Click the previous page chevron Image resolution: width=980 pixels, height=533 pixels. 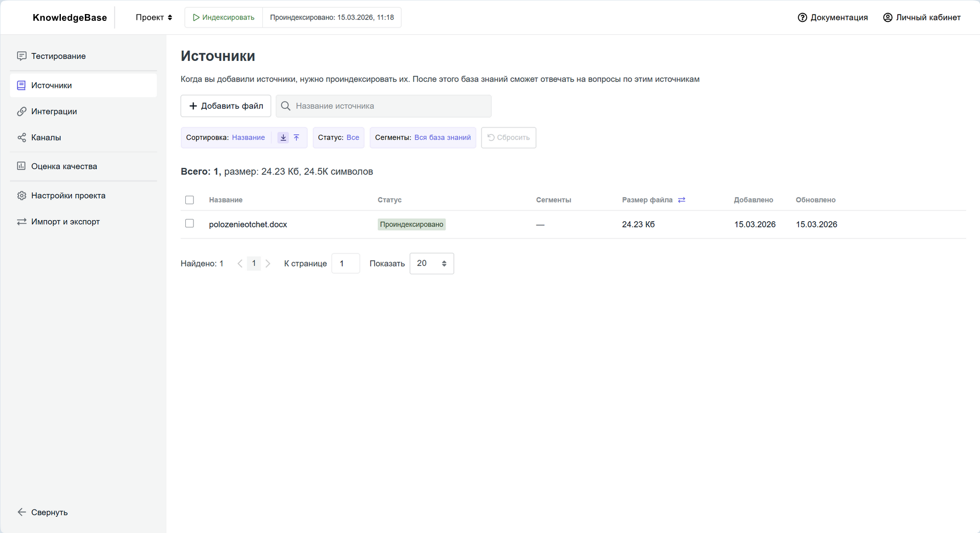click(240, 263)
